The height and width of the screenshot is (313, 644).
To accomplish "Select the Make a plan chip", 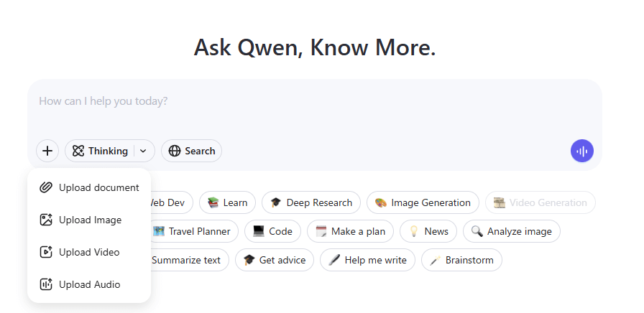I will (x=350, y=231).
